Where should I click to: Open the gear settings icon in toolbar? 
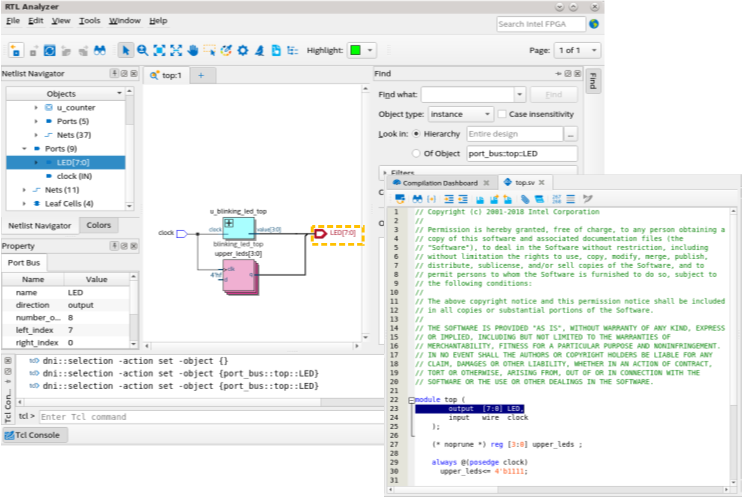[243, 50]
